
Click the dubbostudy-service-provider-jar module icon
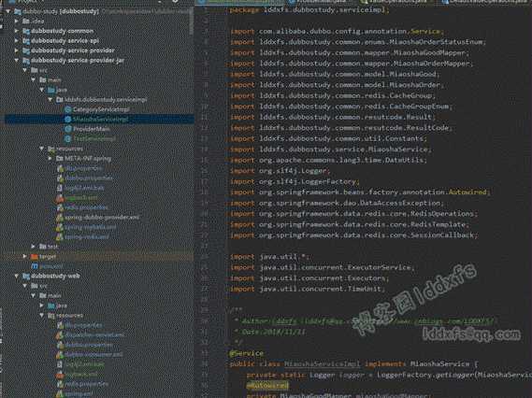(x=26, y=61)
